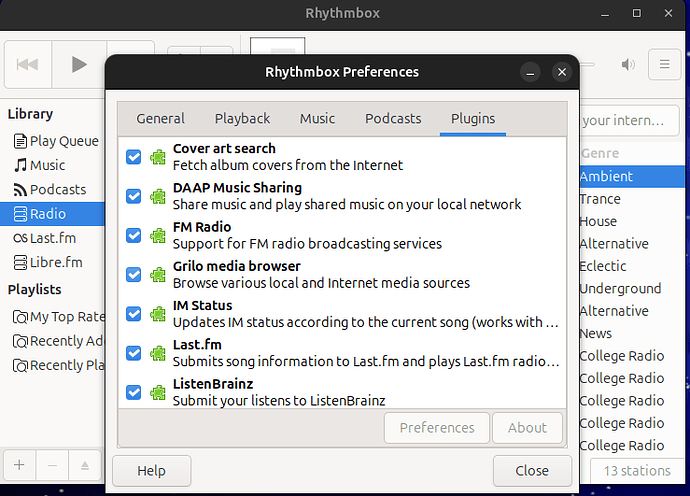This screenshot has width=690, height=496.
Task: Click the Cover art search plugin icon
Action: 157,157
